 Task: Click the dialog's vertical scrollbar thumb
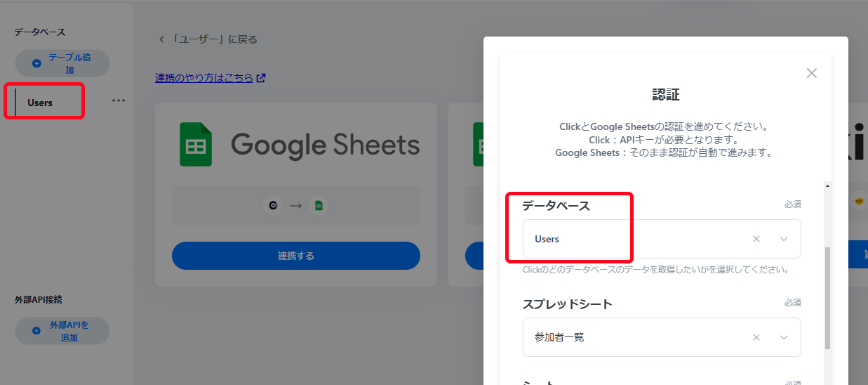pyautogui.click(x=827, y=298)
